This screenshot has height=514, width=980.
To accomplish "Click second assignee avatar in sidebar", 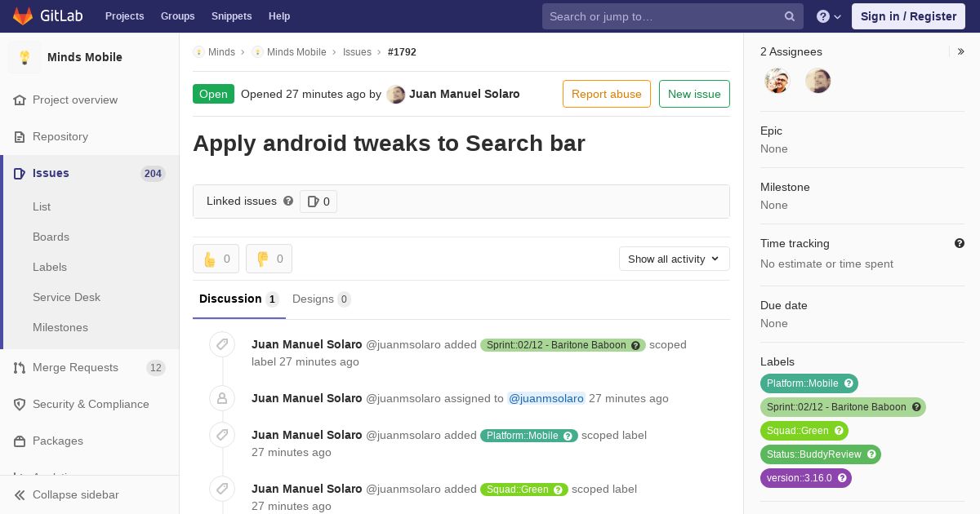I will (x=818, y=81).
